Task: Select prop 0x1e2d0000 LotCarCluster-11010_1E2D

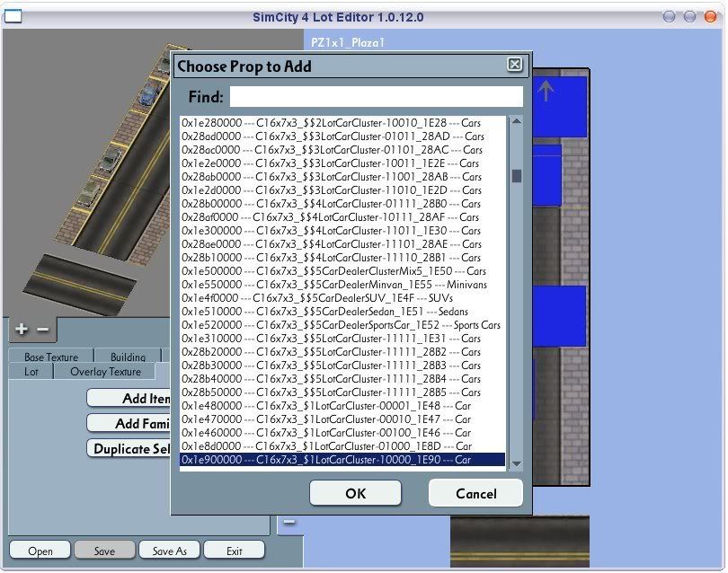Action: [342, 190]
